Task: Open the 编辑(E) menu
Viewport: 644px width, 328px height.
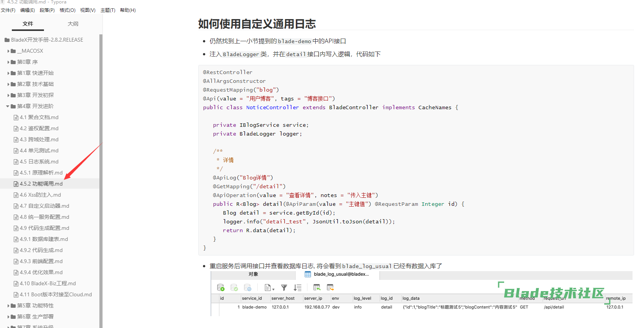Action: 28,10
